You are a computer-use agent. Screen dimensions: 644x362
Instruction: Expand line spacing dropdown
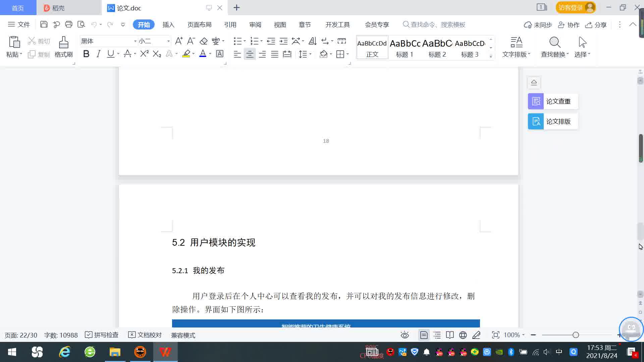(310, 54)
